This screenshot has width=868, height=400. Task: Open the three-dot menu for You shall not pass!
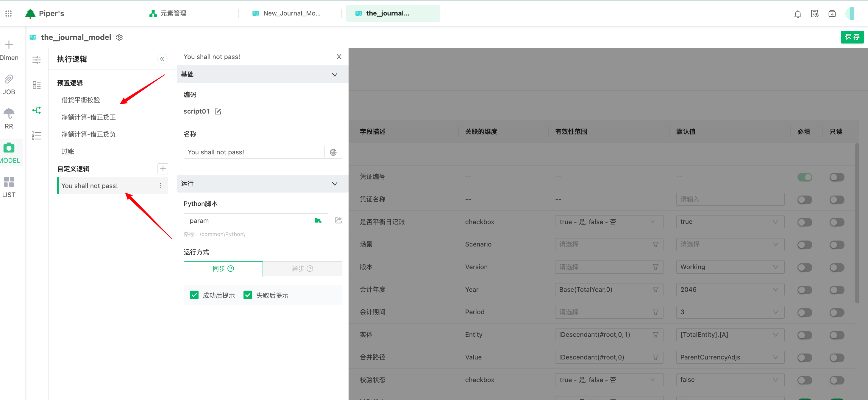161,186
